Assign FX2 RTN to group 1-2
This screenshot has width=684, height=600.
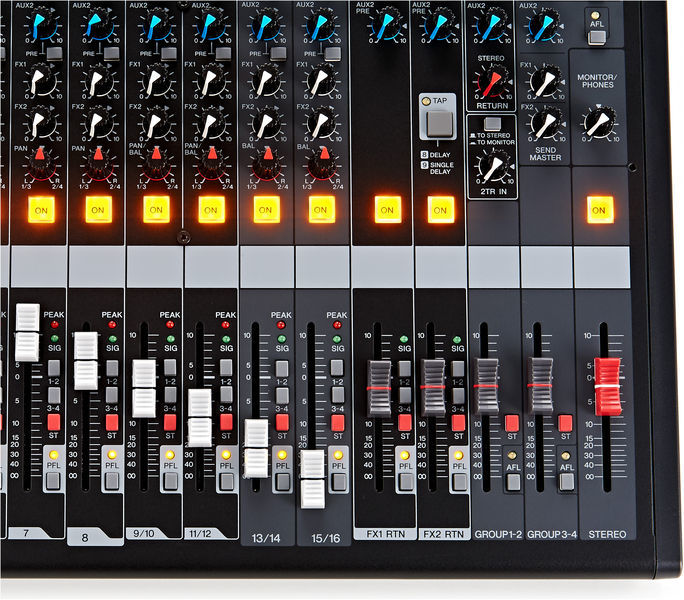(458, 369)
